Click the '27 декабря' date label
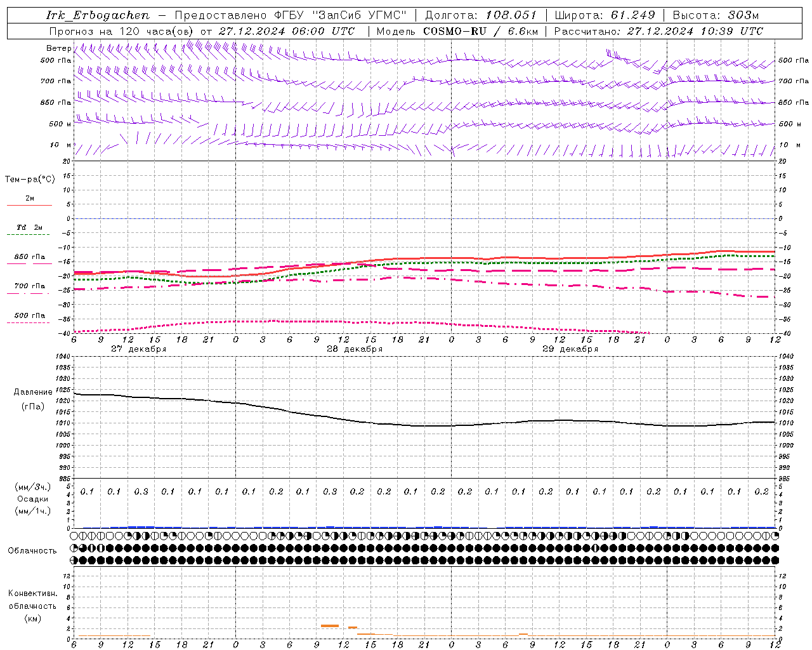The height and width of the screenshot is (650, 812). pos(138,349)
